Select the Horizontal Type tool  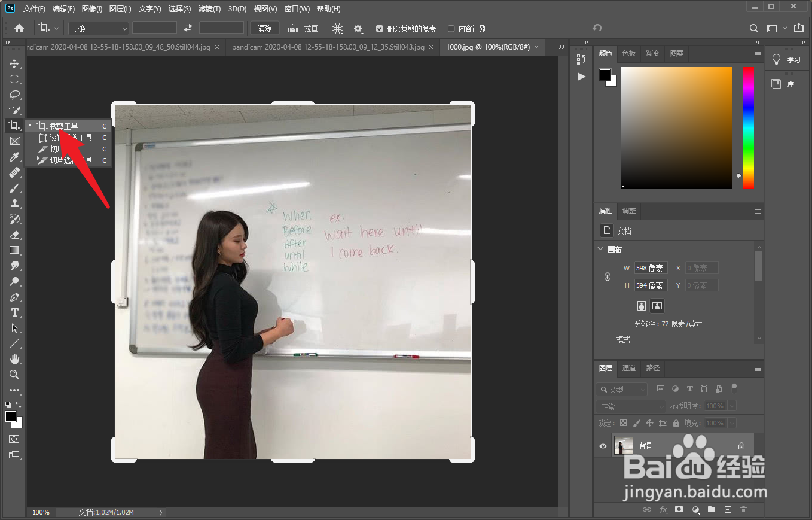point(14,312)
